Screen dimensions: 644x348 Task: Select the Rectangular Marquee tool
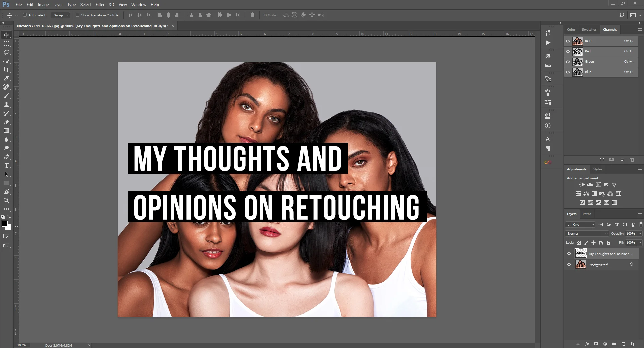point(6,44)
